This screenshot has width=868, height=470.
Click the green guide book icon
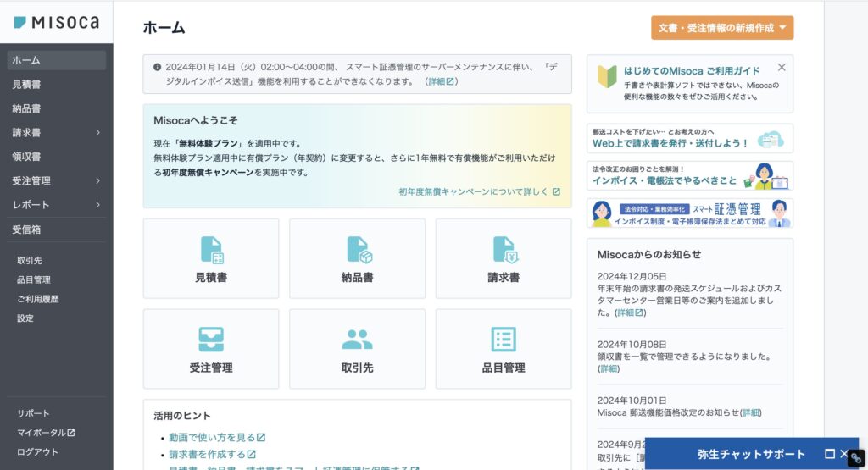point(607,76)
